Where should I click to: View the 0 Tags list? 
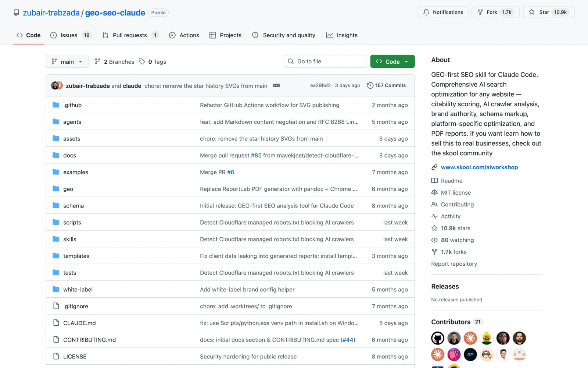click(153, 61)
